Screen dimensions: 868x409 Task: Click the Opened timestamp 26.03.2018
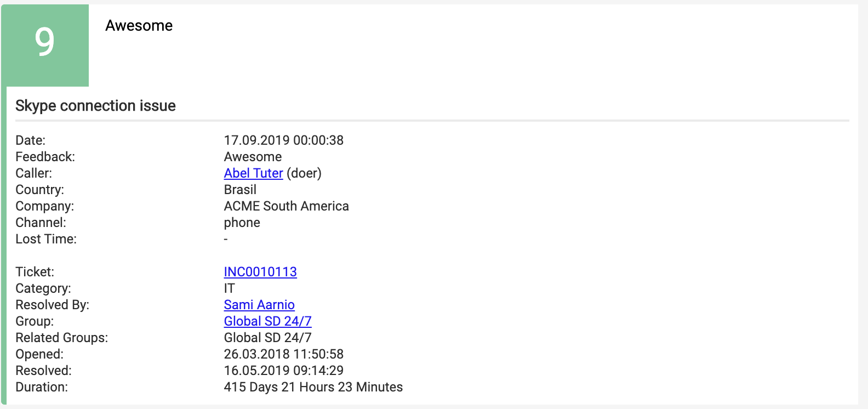coord(284,354)
